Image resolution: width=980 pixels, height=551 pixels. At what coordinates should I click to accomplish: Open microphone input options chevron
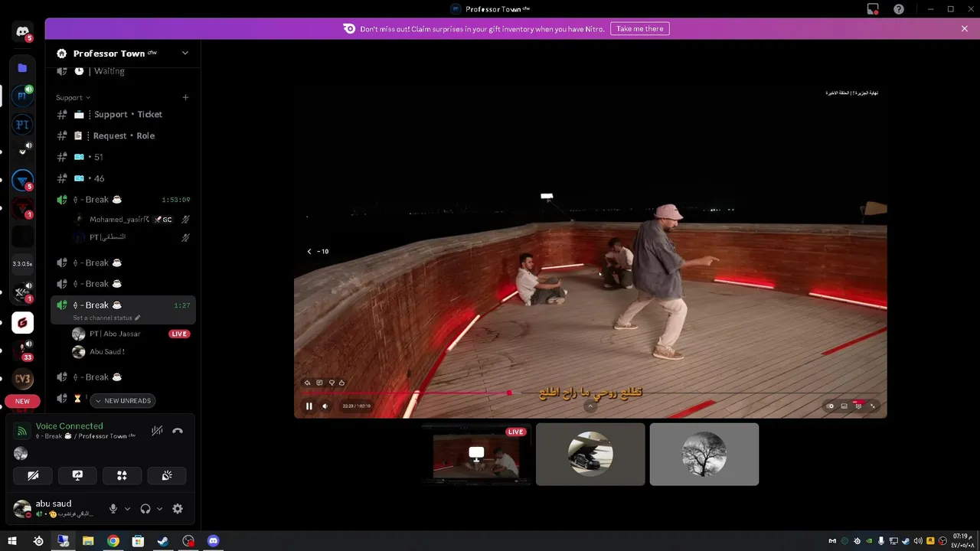(x=127, y=509)
